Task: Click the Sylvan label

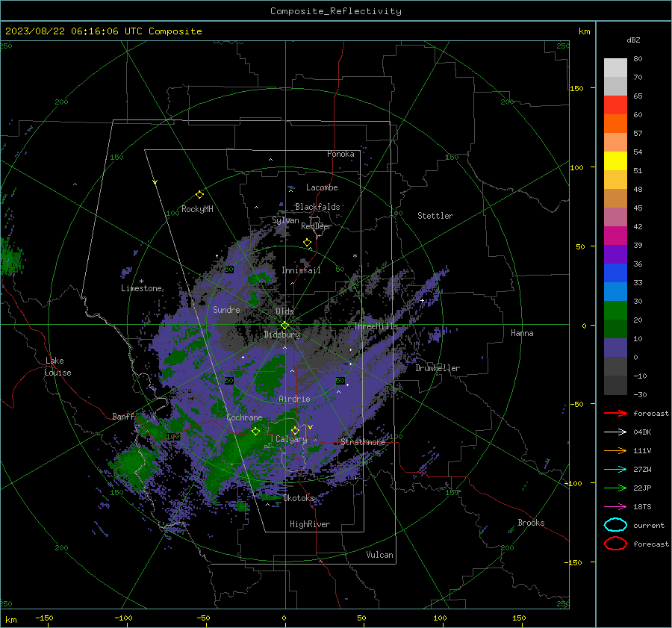Action: pyautogui.click(x=285, y=220)
